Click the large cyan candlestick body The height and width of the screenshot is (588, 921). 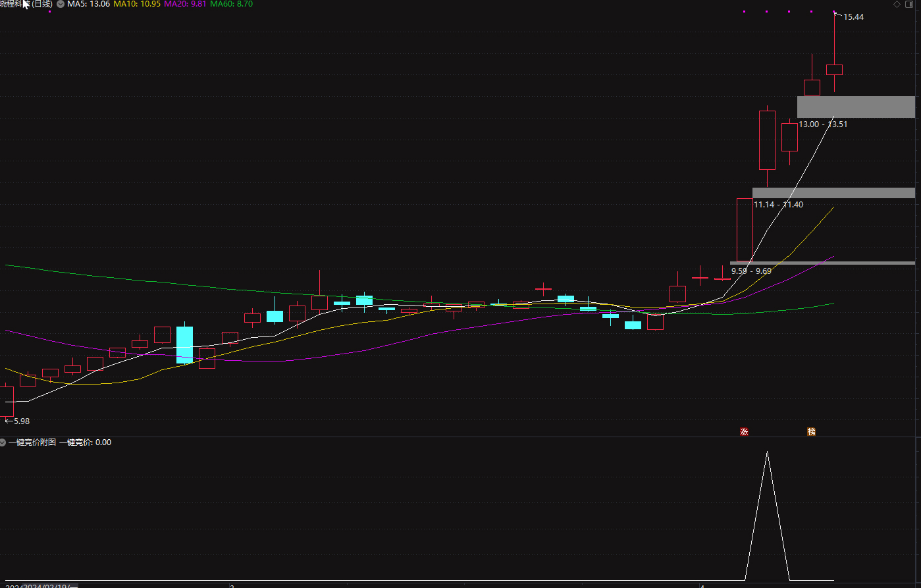point(185,344)
